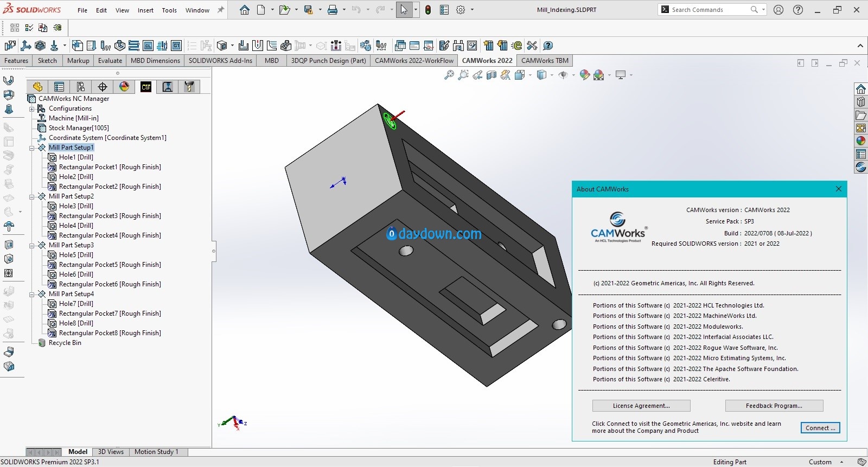
Task: Click the Save CL File icon
Action: tap(148, 46)
